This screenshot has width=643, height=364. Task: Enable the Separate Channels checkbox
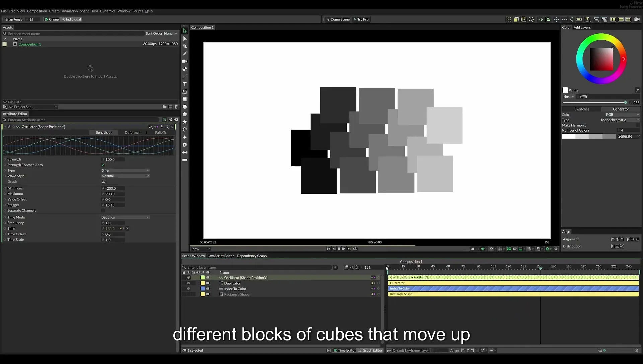click(x=103, y=211)
